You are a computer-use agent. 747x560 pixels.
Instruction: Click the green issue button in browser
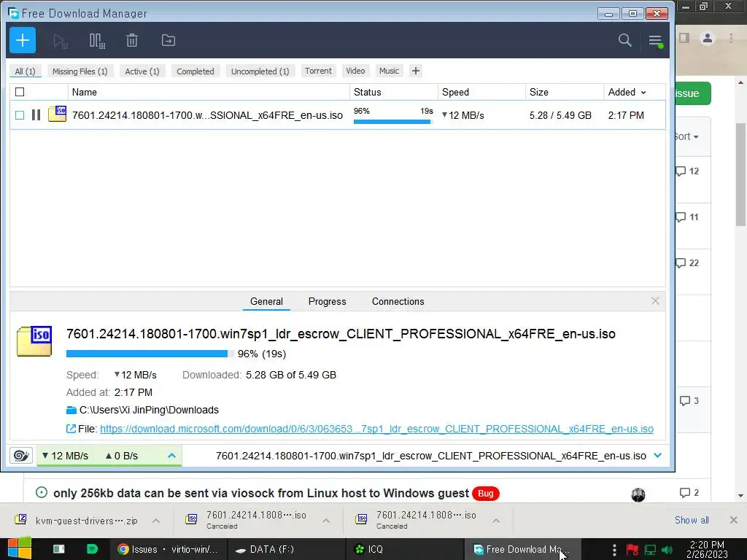click(693, 93)
